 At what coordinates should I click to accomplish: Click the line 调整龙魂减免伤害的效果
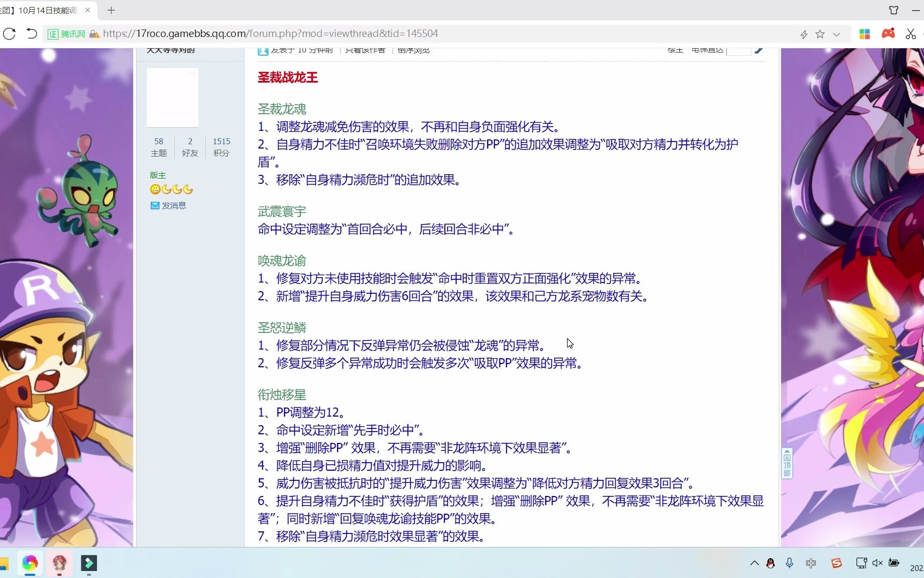[409, 127]
